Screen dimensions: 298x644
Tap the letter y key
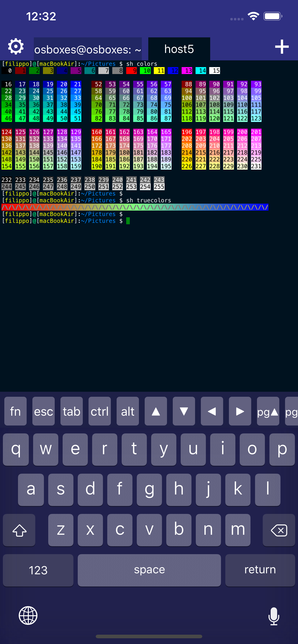point(164,449)
